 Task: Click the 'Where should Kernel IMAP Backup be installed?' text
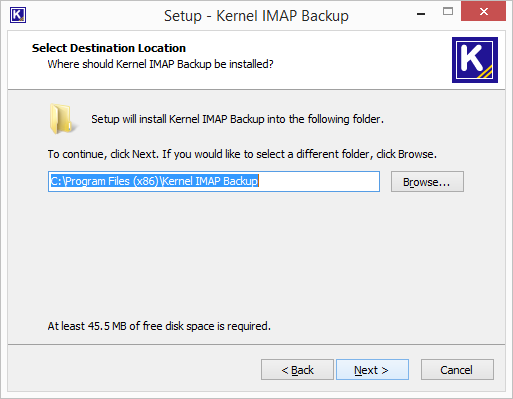[160, 64]
